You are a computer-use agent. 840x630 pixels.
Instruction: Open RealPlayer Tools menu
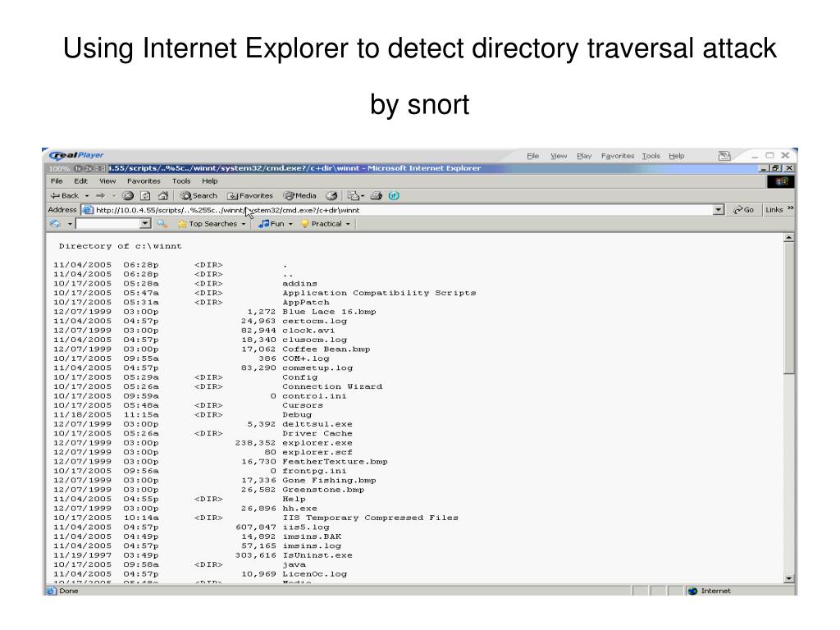click(x=651, y=156)
